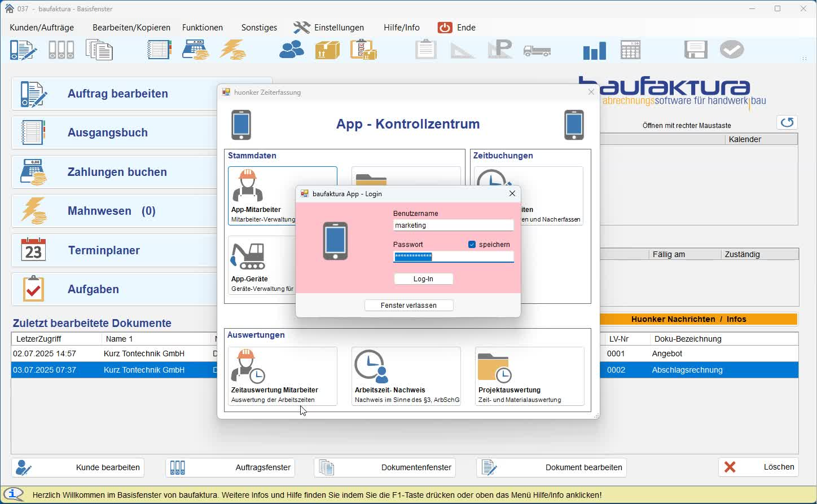Click the Fenster verlassen button

coord(409,305)
